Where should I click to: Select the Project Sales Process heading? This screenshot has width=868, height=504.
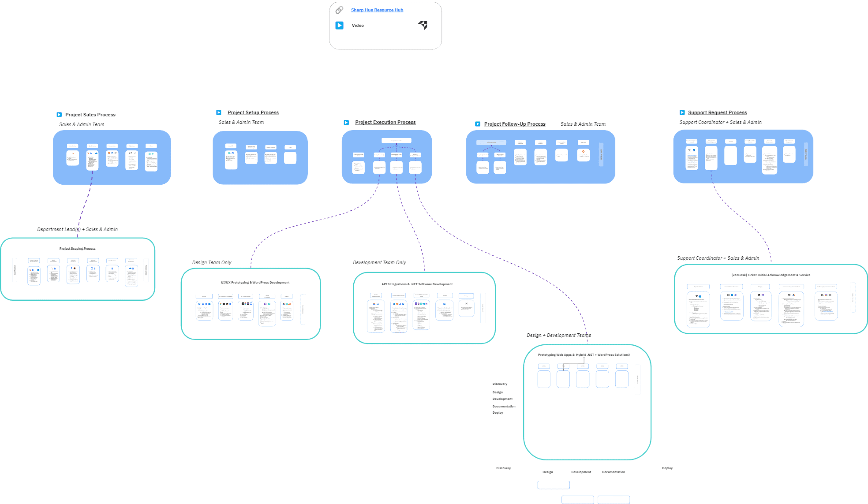pos(90,115)
